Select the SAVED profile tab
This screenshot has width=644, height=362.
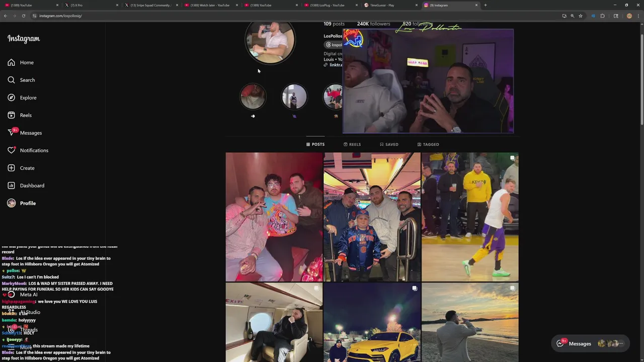pos(389,144)
